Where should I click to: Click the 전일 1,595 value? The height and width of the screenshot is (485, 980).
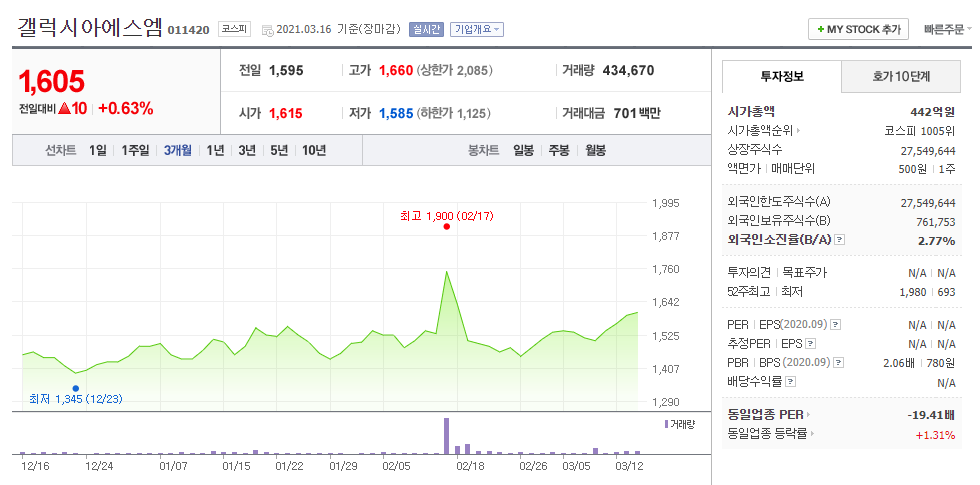tap(286, 71)
